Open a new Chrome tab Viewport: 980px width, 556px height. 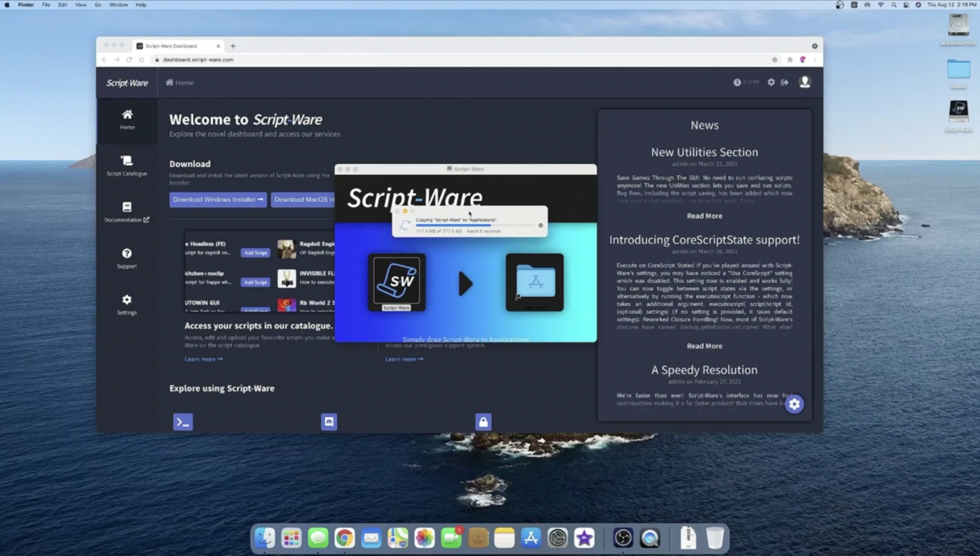click(x=233, y=46)
